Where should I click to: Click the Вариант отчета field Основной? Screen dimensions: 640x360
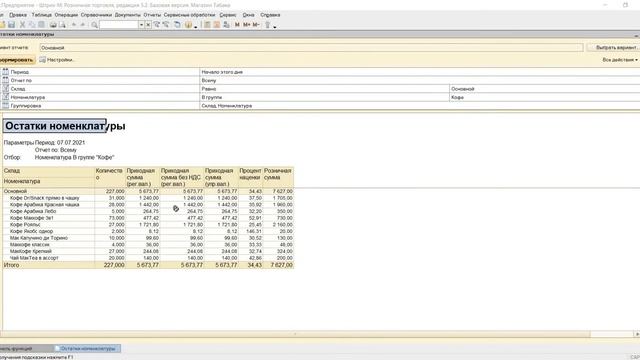[311, 48]
